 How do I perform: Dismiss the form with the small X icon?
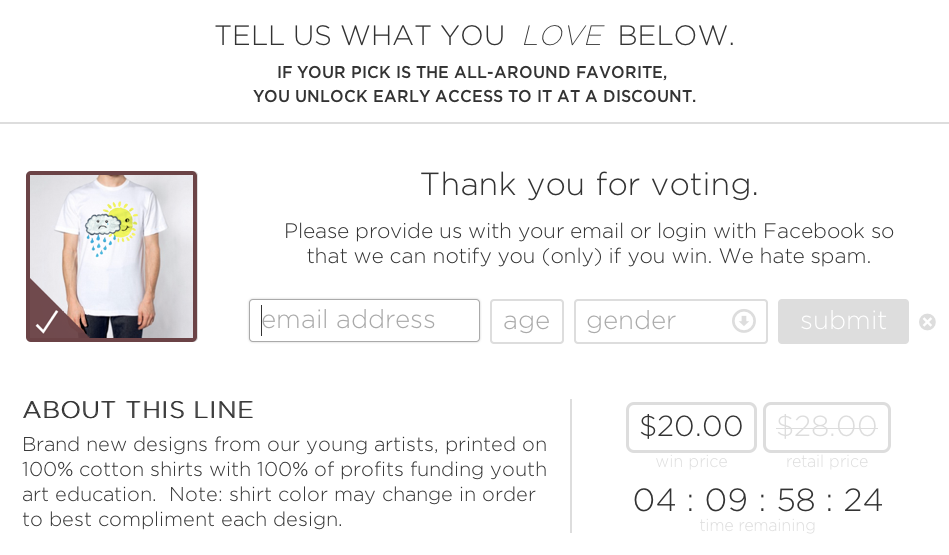tap(927, 322)
